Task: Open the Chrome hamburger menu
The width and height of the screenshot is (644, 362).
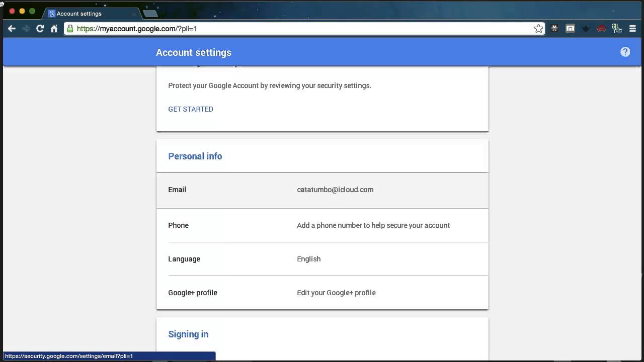Action: click(633, 29)
